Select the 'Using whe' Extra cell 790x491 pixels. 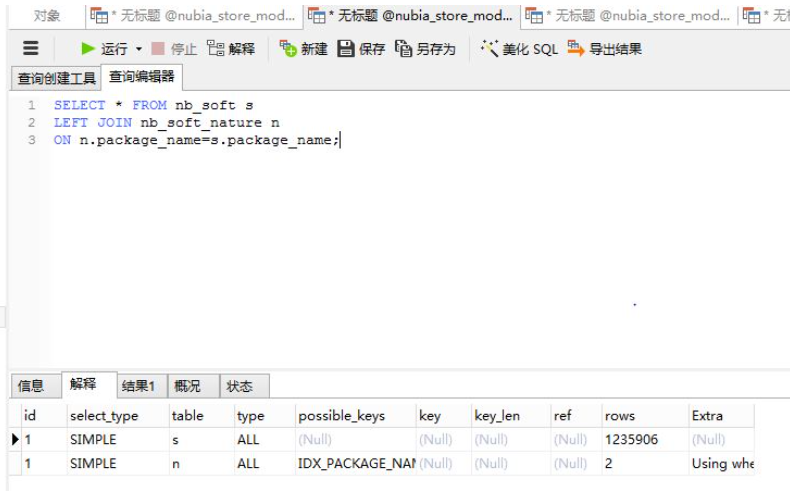coord(721,463)
